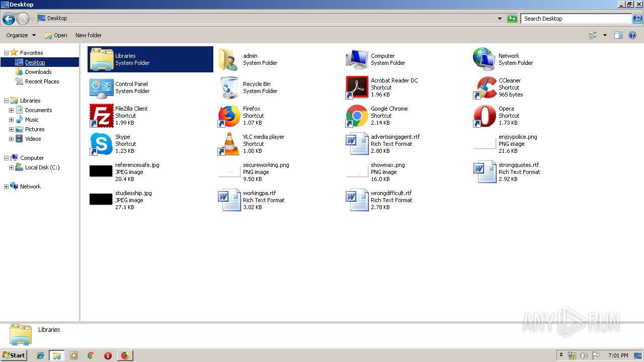Open Recent Places in Favorites

pyautogui.click(x=42, y=81)
